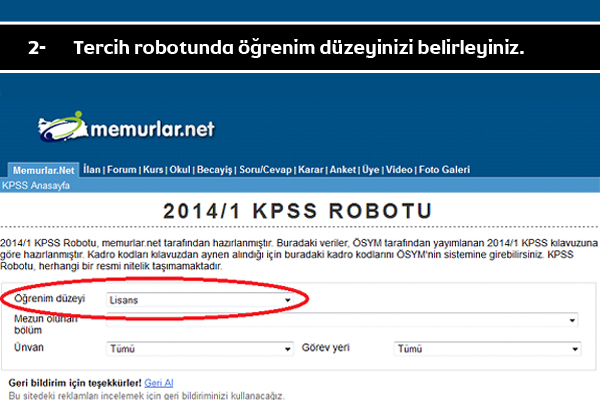
Task: Open the İlan menu item
Action: point(92,170)
